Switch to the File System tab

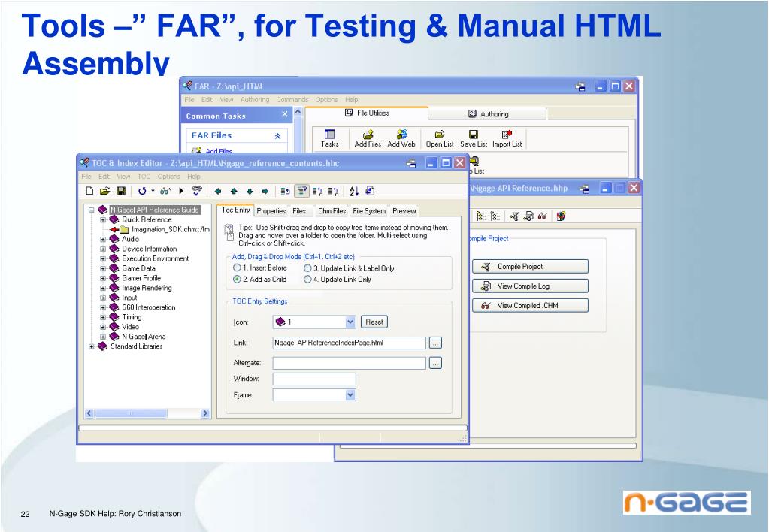pyautogui.click(x=369, y=211)
